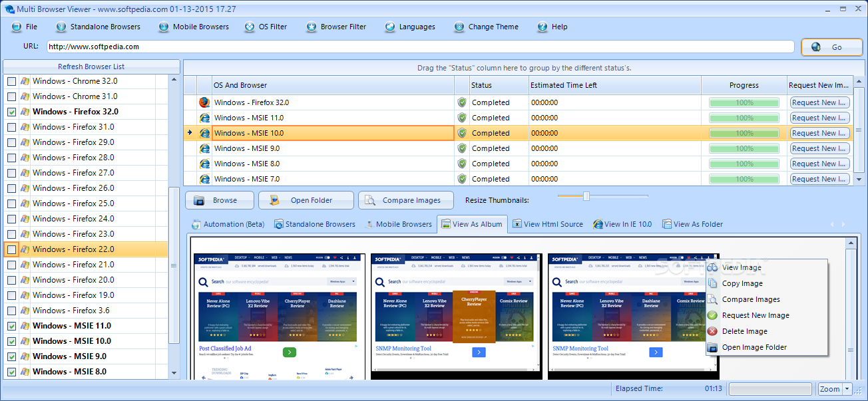Click the icon next to Windows - Chrome 31.0

click(25, 96)
